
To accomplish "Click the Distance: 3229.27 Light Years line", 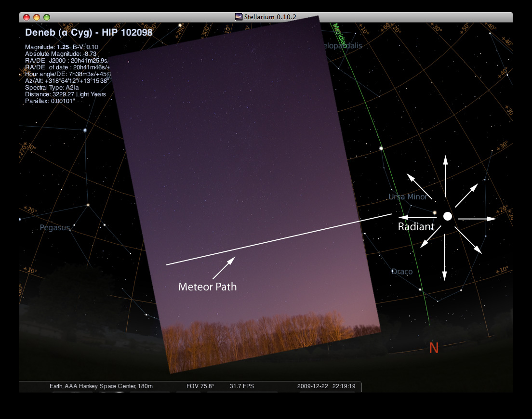I will 66,94.
